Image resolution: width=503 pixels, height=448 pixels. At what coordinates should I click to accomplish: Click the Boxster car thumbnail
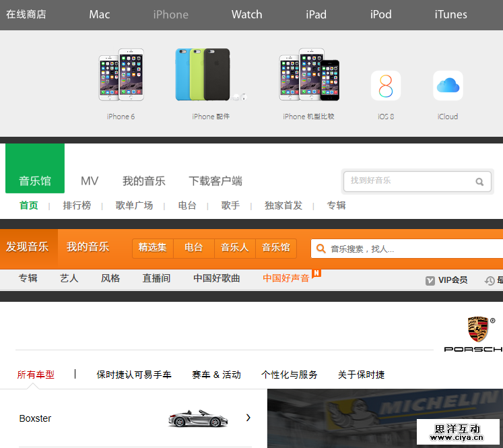tap(195, 418)
